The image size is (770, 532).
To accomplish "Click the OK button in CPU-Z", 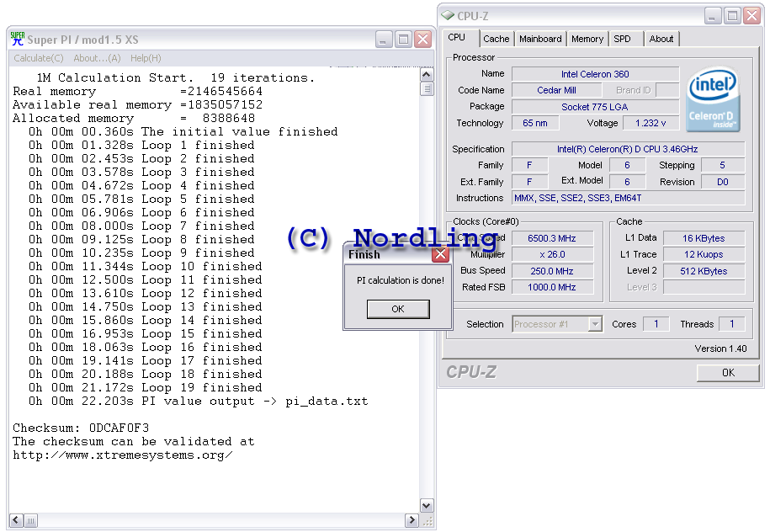I will pos(728,373).
